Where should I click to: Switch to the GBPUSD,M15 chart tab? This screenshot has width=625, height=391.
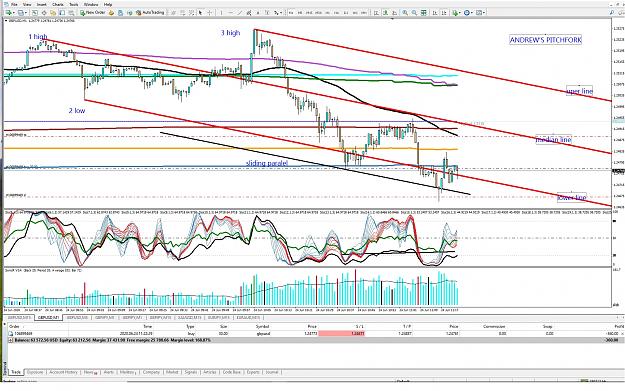click(19, 318)
